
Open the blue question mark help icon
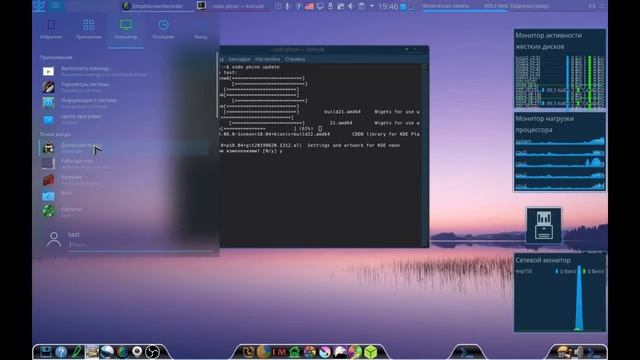click(61, 351)
